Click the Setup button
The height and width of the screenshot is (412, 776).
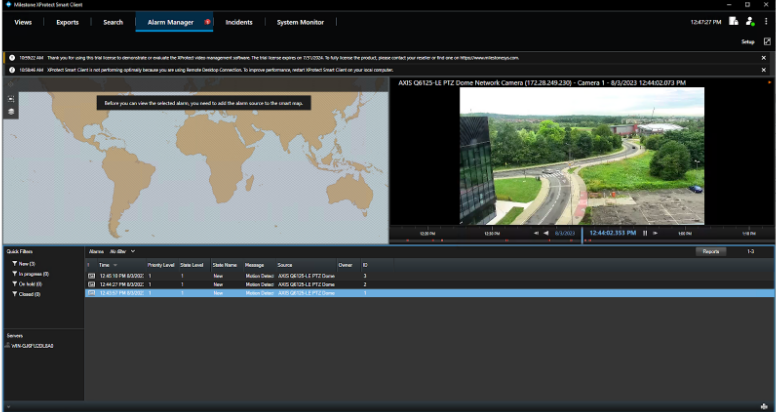coord(747,42)
